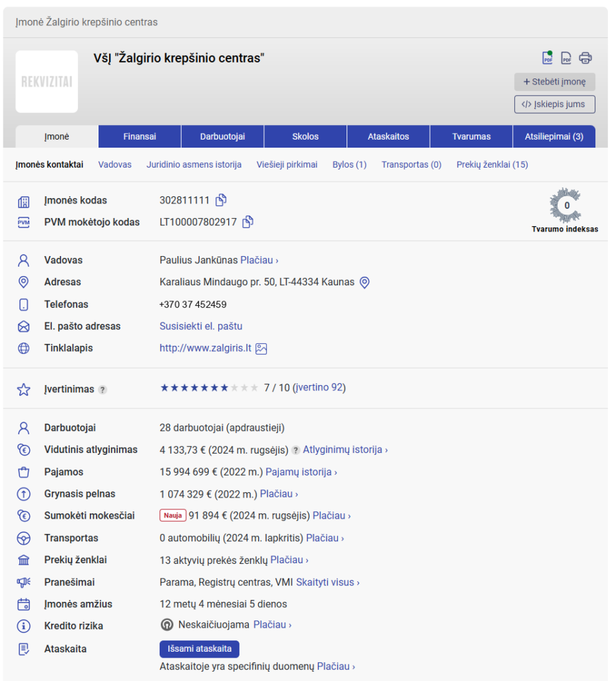Copy the PVM code LT100007802917 icon

coord(247,222)
